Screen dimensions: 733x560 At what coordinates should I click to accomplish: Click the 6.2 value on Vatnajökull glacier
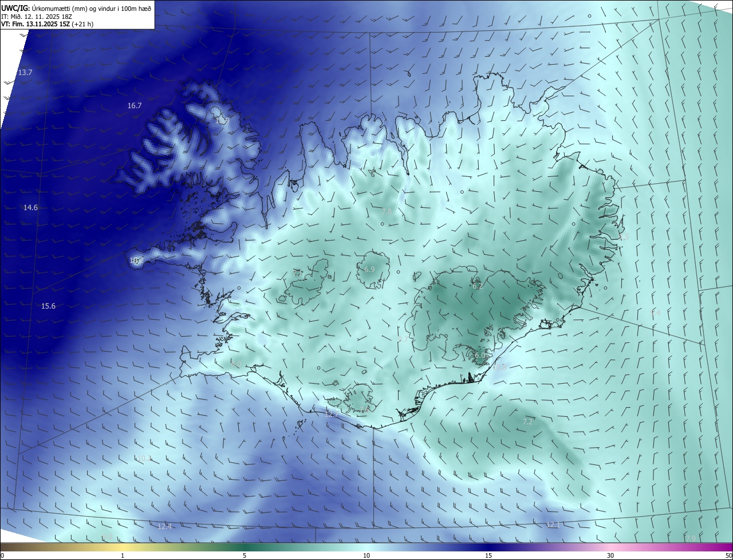(x=477, y=285)
